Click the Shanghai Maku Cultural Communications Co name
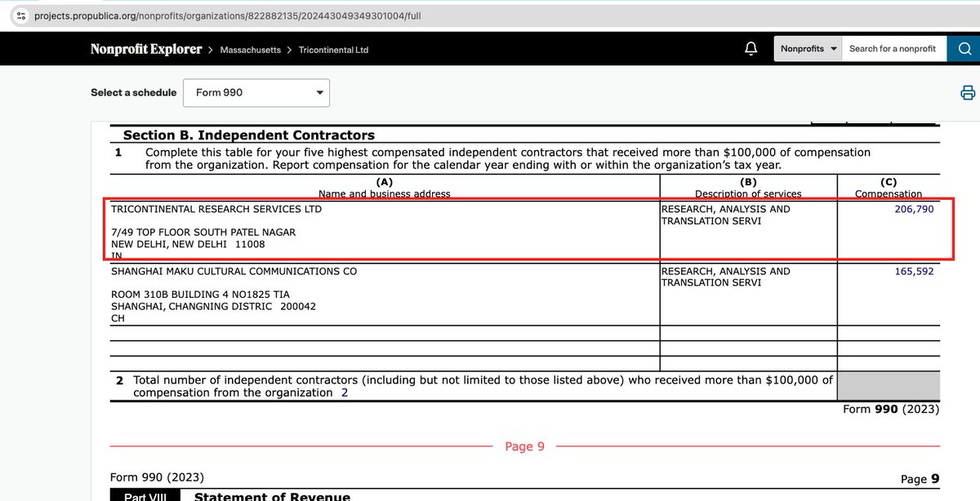The width and height of the screenshot is (980, 501). (x=234, y=271)
